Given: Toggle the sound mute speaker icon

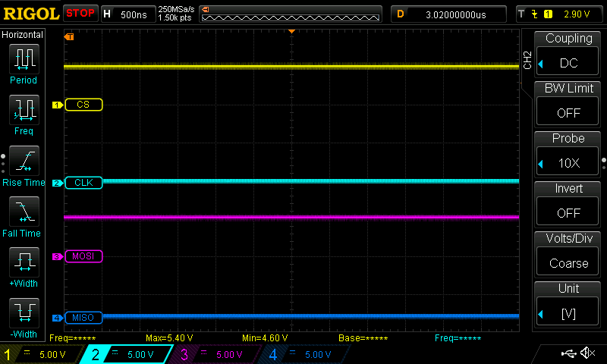Looking at the screenshot, I should click(587, 353).
